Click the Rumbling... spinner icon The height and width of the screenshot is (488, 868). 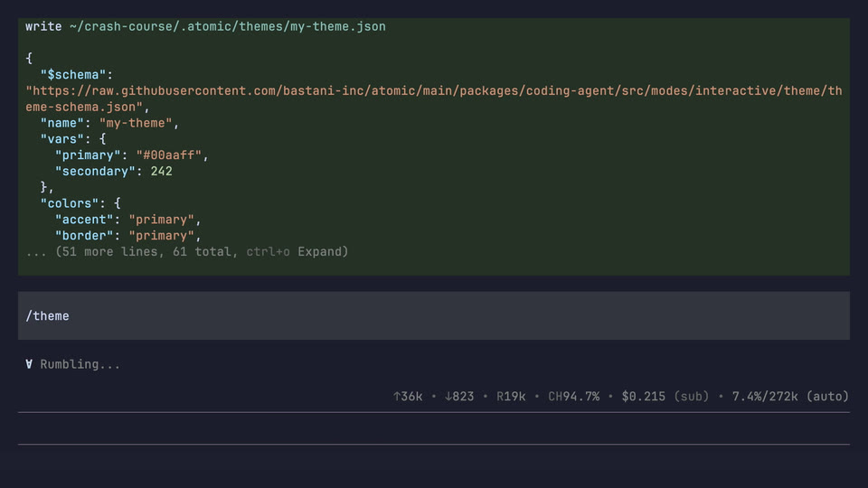[29, 364]
